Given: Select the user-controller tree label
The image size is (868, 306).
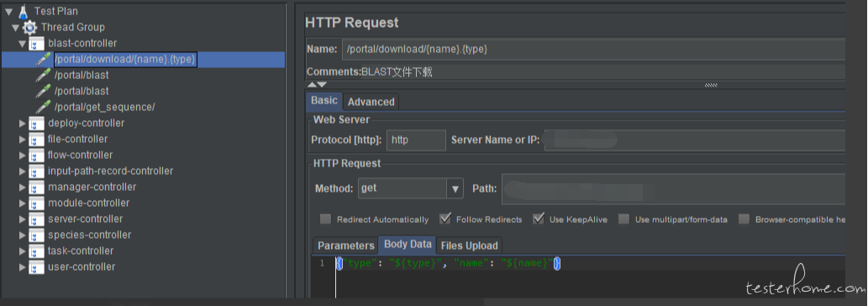Looking at the screenshot, I should 82,266.
